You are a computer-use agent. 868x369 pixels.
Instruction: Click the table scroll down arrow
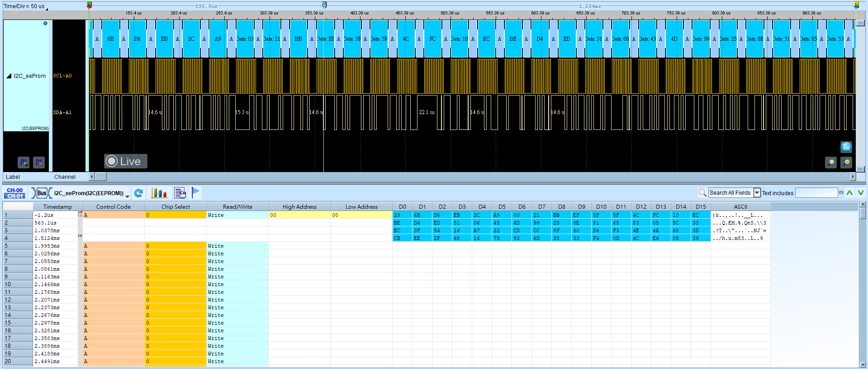pyautogui.click(x=863, y=364)
